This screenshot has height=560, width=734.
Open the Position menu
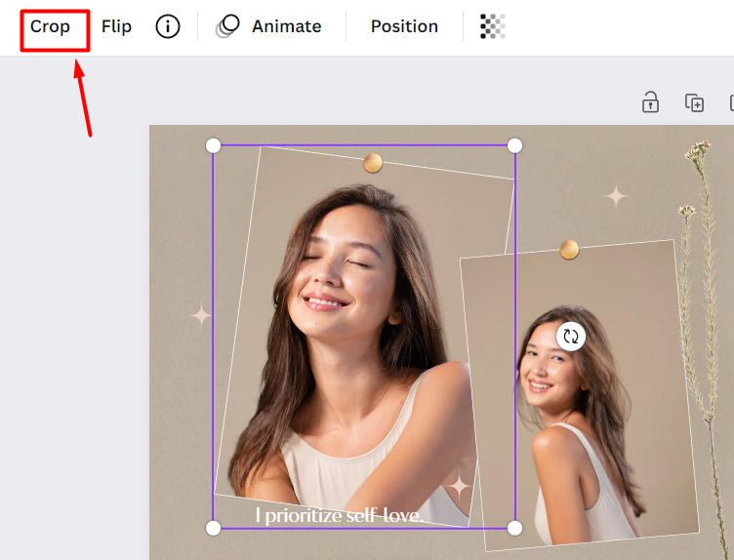click(x=404, y=27)
